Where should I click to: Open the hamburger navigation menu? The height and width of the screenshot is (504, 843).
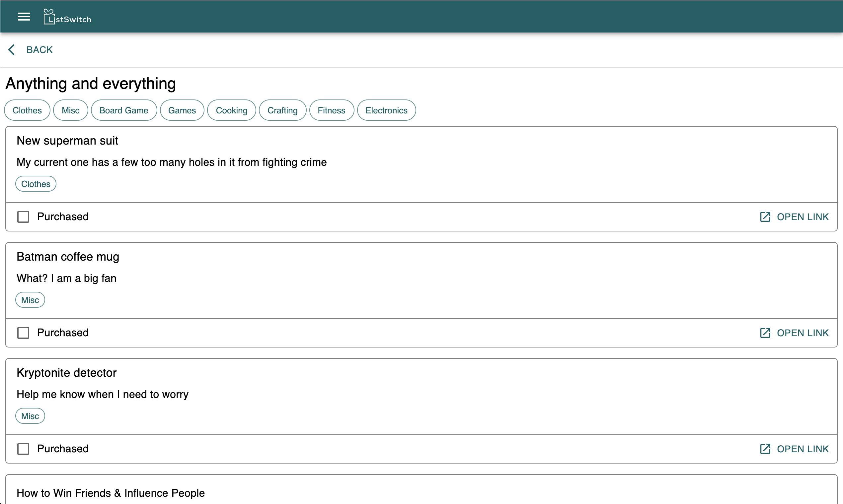[24, 17]
